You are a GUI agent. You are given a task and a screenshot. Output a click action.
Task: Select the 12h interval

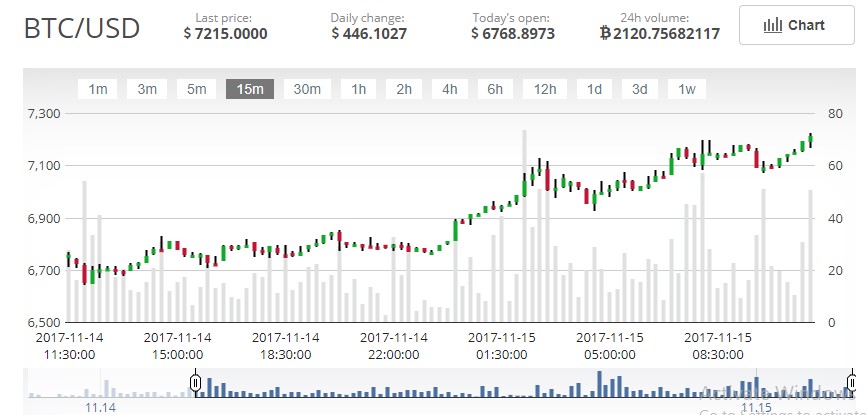click(545, 89)
